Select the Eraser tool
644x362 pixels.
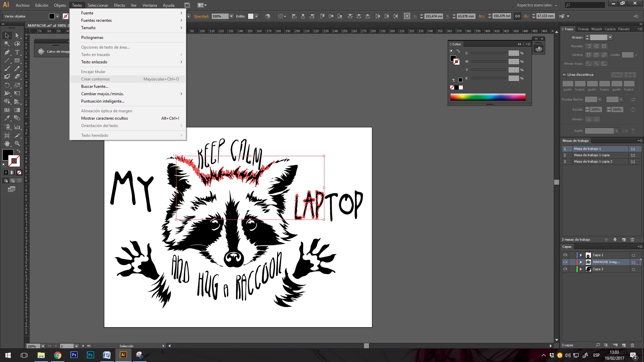click(x=17, y=77)
